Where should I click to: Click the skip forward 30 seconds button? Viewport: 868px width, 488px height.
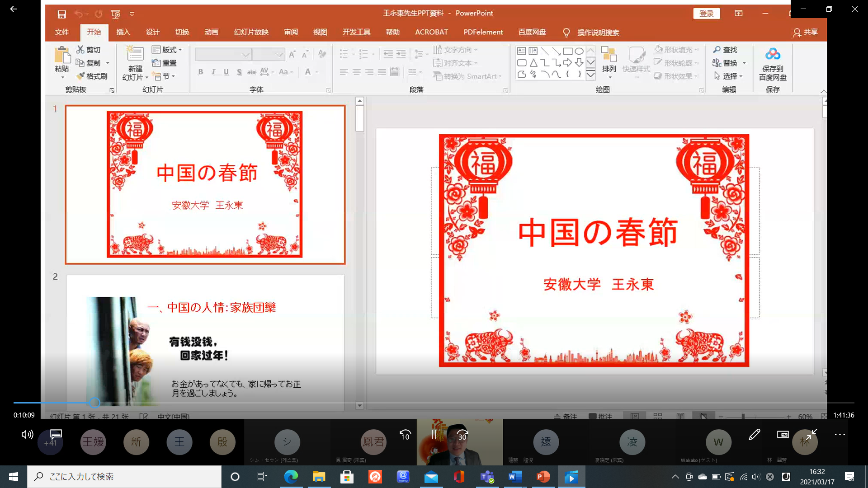point(462,435)
